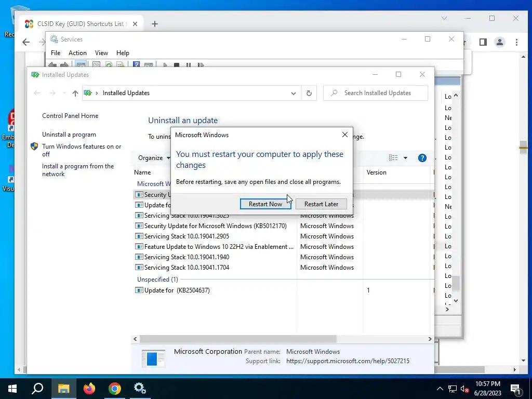Screen dimensions: 532x399
Task: Open the address bar history dropdown
Action: pyautogui.click(x=293, y=94)
